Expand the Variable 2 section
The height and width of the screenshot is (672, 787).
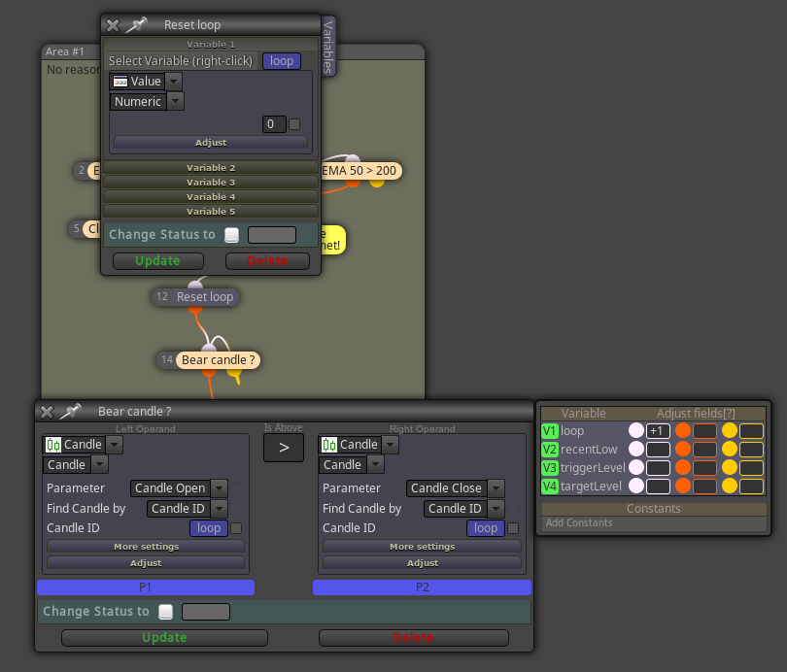211,167
